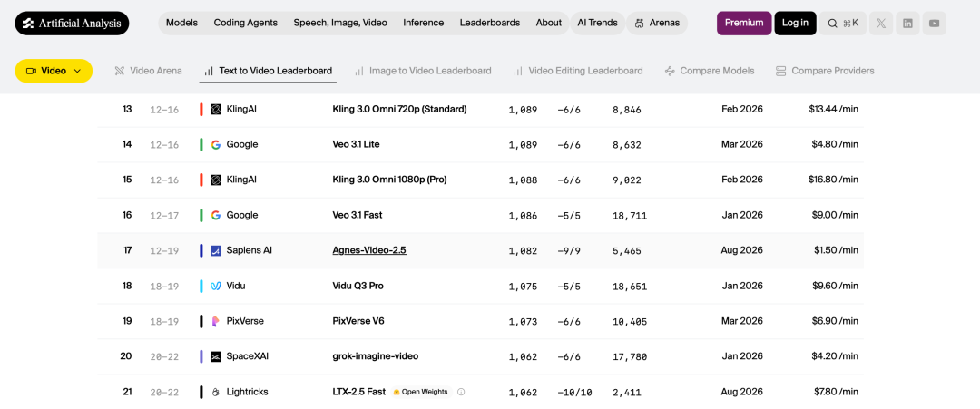
Task: Click Google logo in Veo 3.1 Fast row
Action: tap(216, 215)
